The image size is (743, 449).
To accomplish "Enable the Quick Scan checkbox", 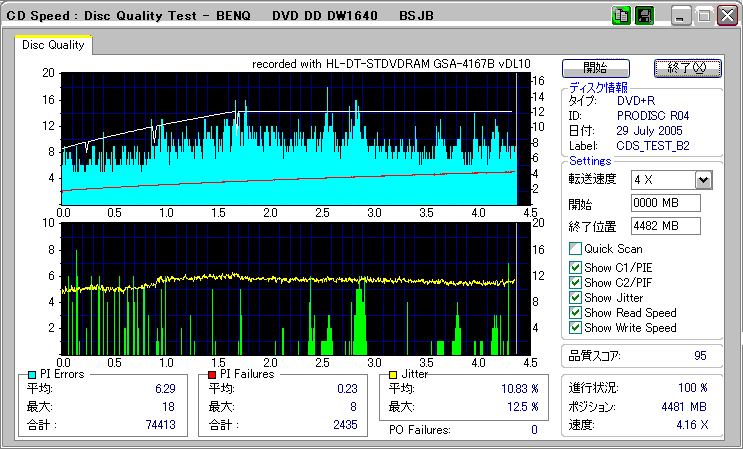I will tap(575, 249).
